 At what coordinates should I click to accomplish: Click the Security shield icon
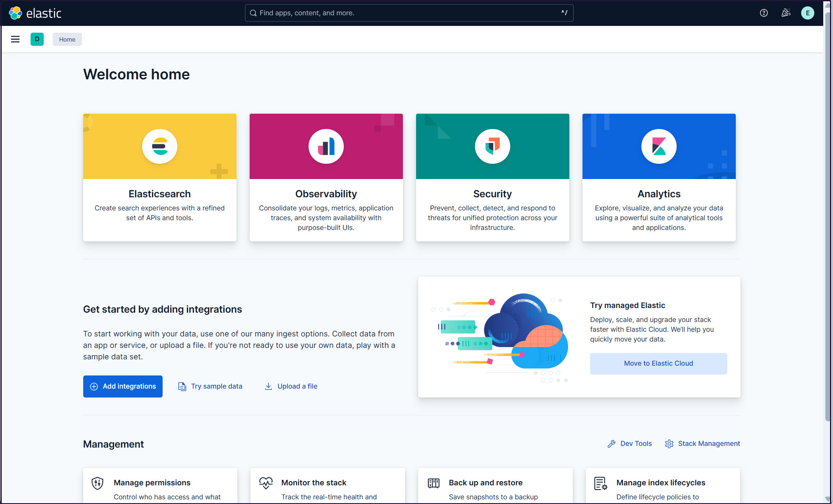(492, 146)
